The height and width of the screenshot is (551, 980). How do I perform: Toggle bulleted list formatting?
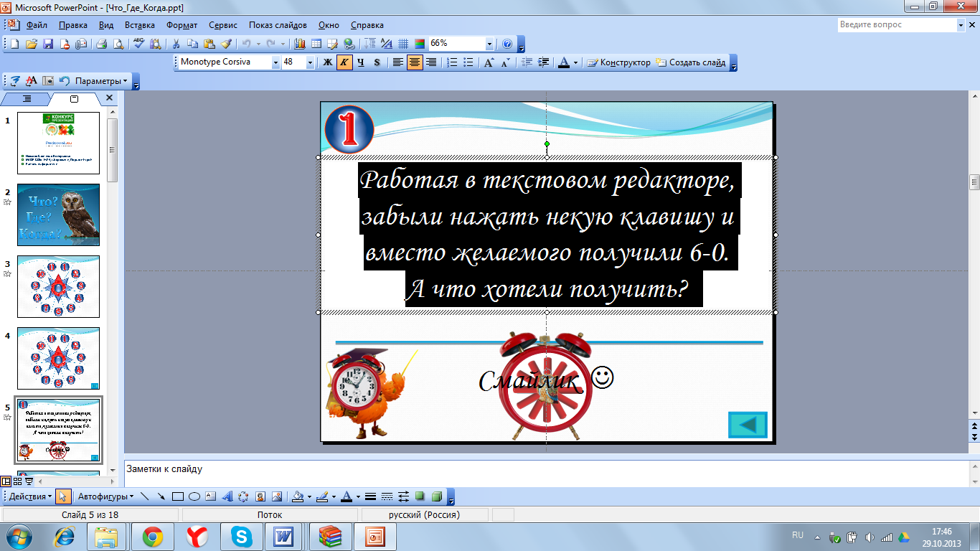tap(468, 62)
